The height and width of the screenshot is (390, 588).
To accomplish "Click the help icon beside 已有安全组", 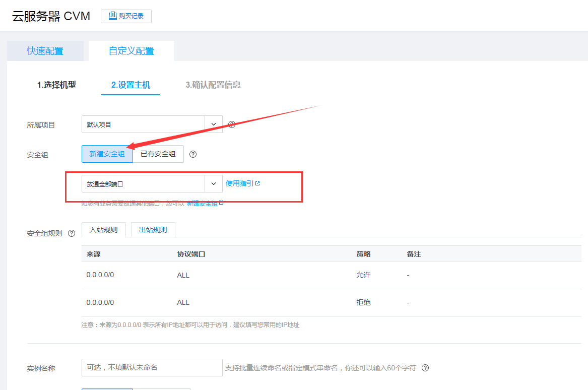I will [193, 154].
